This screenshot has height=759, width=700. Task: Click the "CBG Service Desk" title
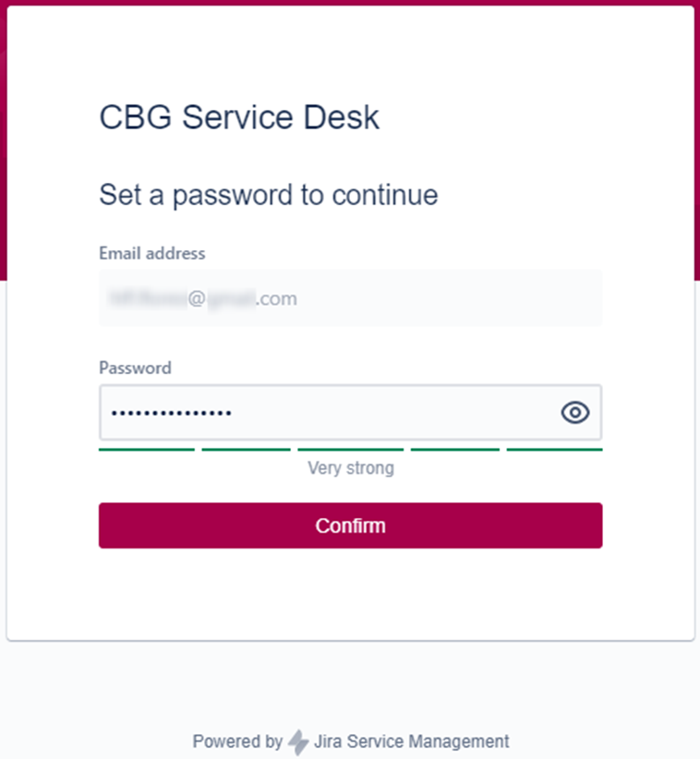[x=239, y=117]
